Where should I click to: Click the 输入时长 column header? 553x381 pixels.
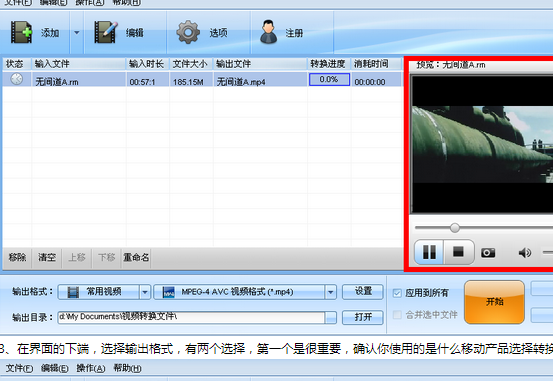(146, 64)
